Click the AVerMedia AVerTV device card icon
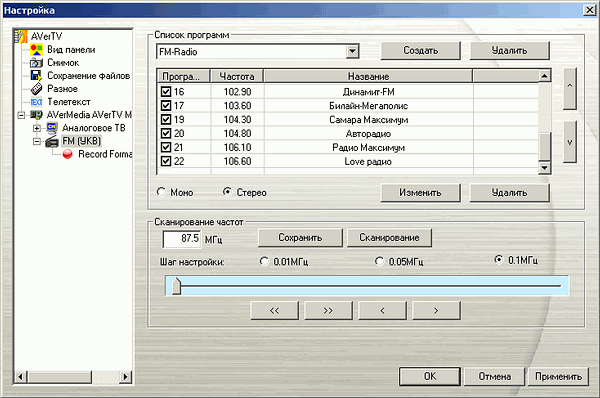Viewport: 600px width, 398px height. tap(36, 115)
